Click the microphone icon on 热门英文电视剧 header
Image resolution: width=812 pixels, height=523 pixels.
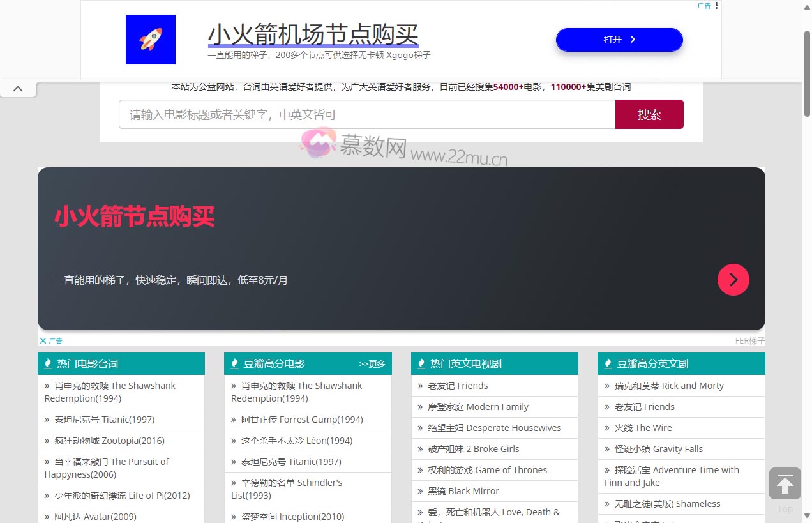[421, 363]
